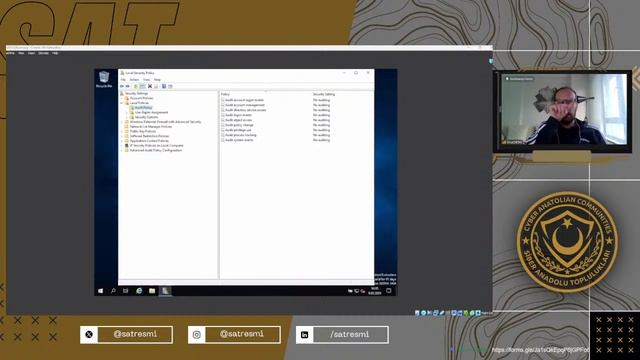
Task: Click the Back arrow in Local Security Policy toolbar
Action: [122, 86]
